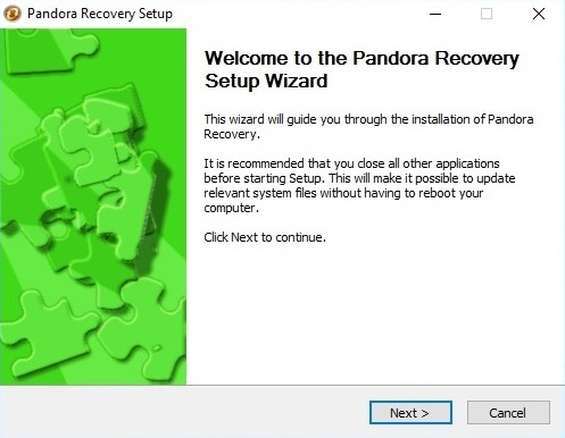Click the greyed-out maximize window button
The height and width of the screenshot is (438, 565).
pos(486,14)
